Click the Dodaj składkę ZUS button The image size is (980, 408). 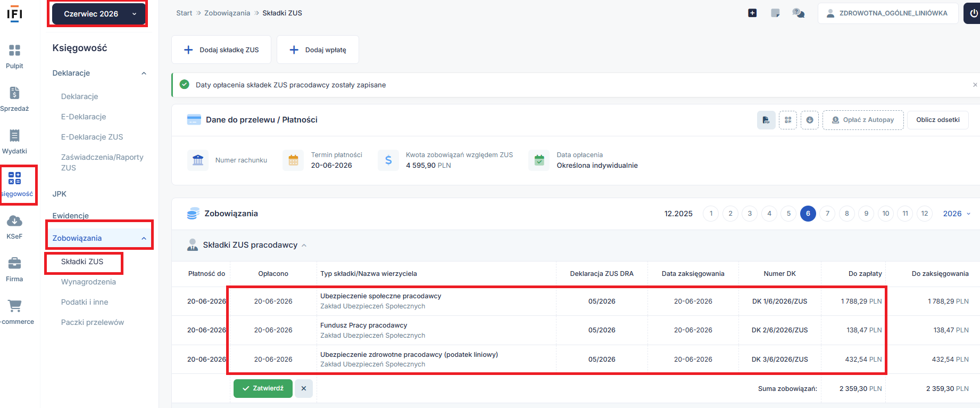221,50
